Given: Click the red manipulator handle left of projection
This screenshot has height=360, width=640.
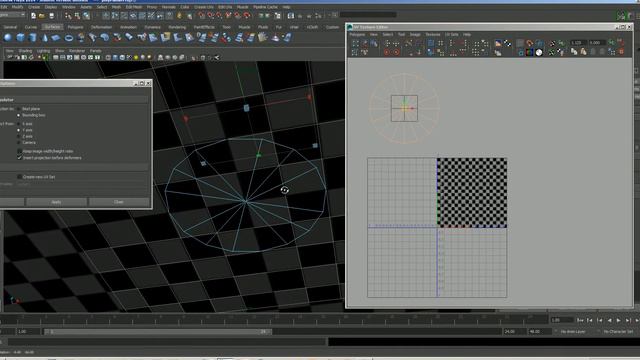Looking at the screenshot, I should coord(186,119).
